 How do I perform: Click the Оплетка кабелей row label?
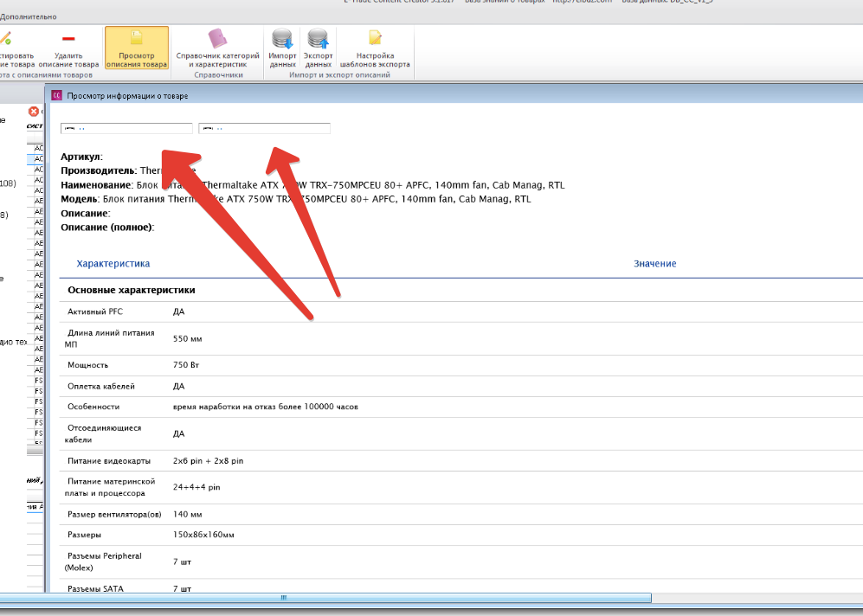(x=100, y=386)
